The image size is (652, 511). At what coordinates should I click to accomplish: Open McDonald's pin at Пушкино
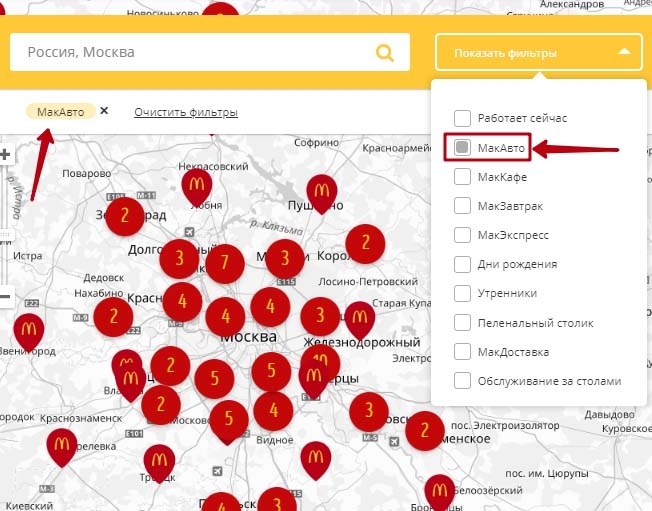coord(321,194)
